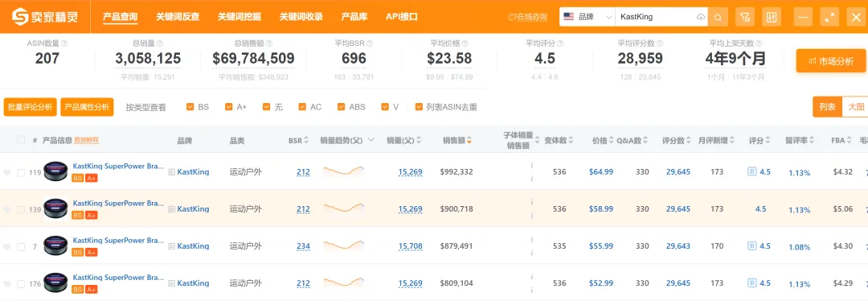Open the 产品库 tab
Image resolution: width=868 pixels, height=301 pixels.
click(354, 17)
